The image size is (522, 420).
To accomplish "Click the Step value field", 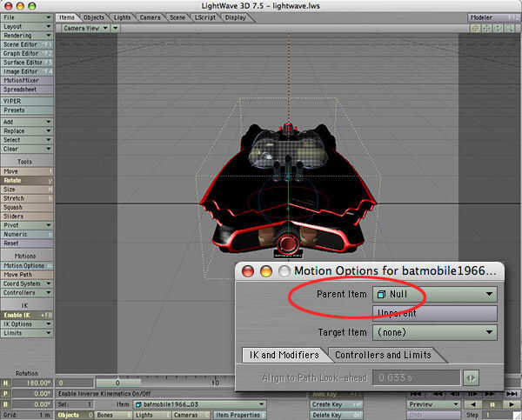I will click(x=498, y=415).
